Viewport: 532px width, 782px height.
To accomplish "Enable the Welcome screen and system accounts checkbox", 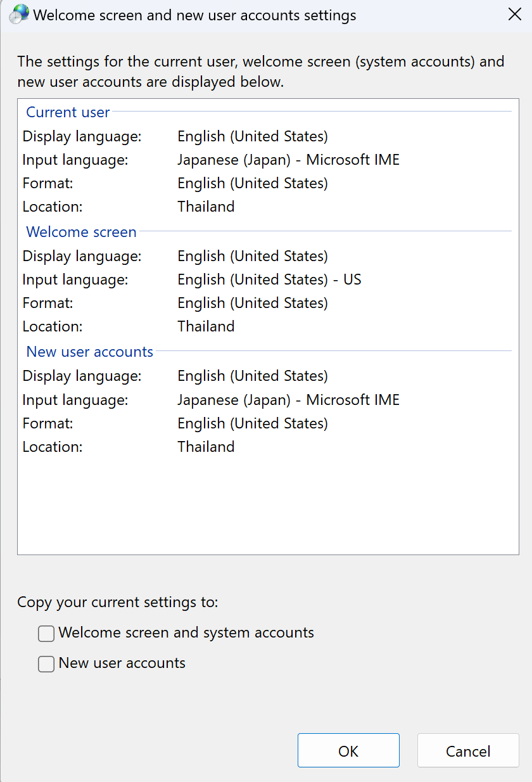I will tap(46, 633).
